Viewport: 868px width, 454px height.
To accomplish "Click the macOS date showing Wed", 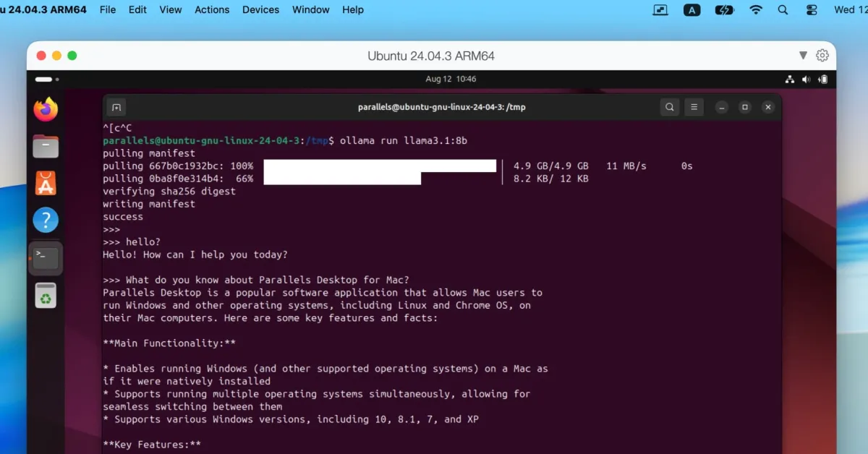I will click(x=851, y=10).
